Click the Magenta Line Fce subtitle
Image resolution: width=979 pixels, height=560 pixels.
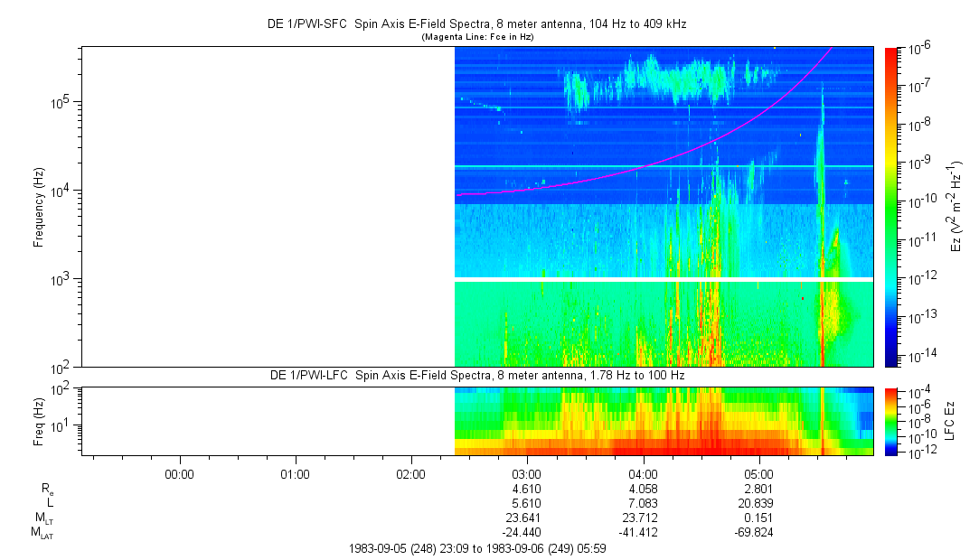pos(476,36)
